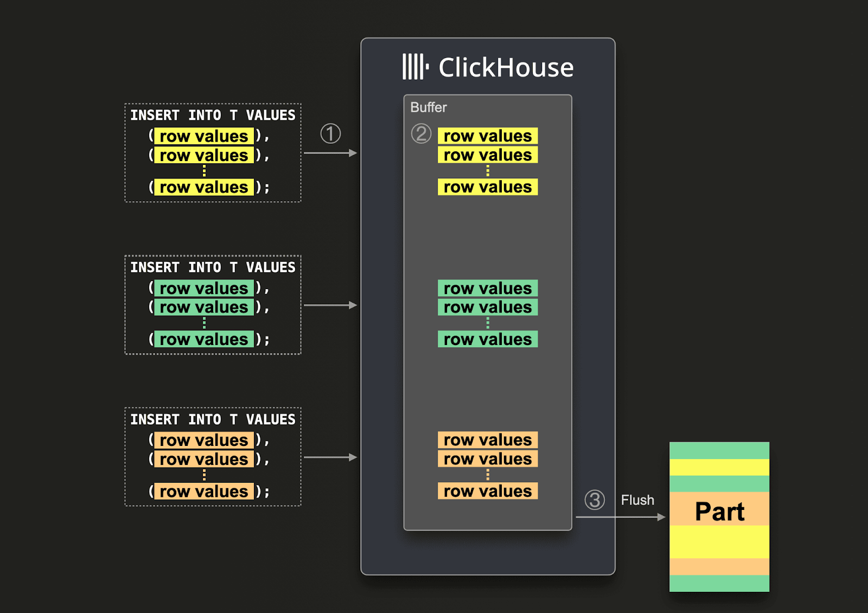
Task: Expand the dotted ellipsis under yellow rows
Action: 487,170
